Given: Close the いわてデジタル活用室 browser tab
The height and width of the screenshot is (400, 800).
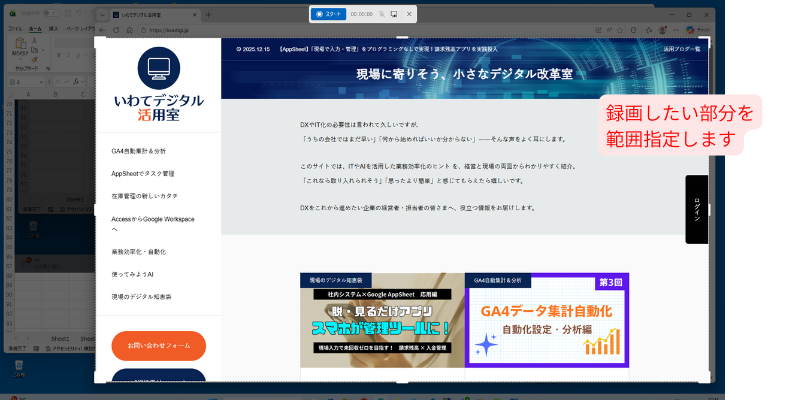Looking at the screenshot, I should click(194, 15).
